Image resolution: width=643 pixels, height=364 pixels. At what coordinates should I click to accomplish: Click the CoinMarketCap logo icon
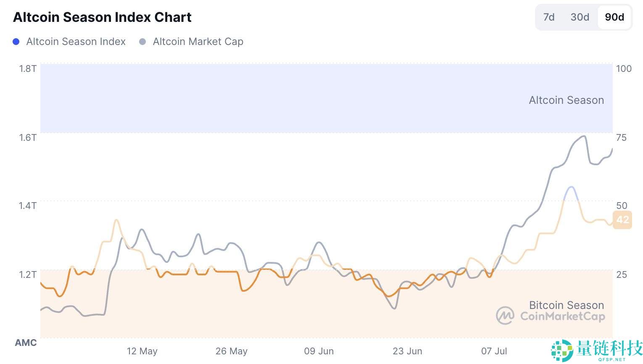505,316
